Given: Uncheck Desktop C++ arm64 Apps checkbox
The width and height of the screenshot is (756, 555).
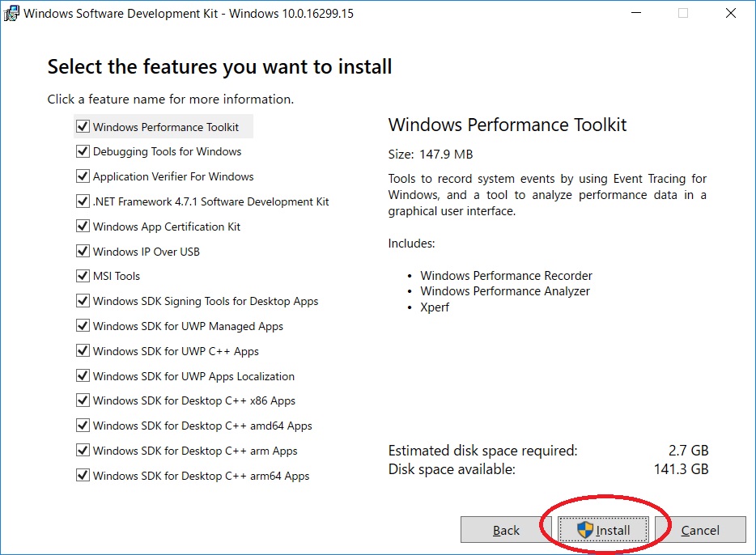Looking at the screenshot, I should click(83, 476).
